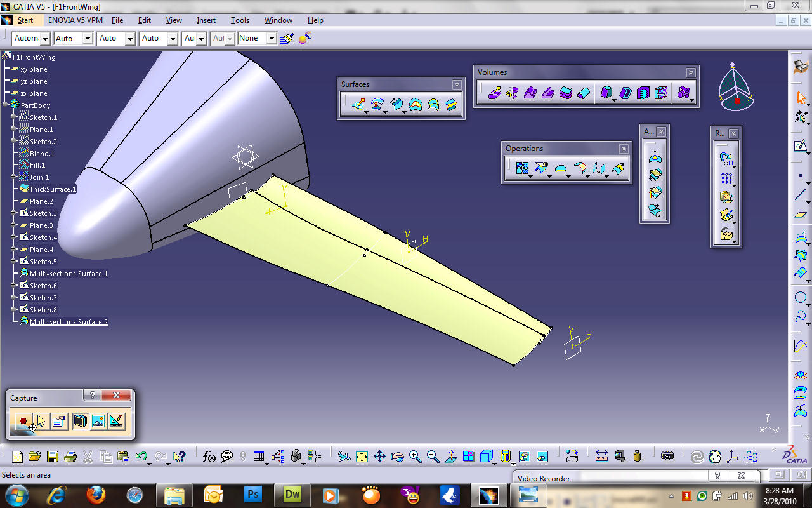This screenshot has width=812, height=508.
Task: Close the Operations toolbar
Action: pyautogui.click(x=624, y=149)
